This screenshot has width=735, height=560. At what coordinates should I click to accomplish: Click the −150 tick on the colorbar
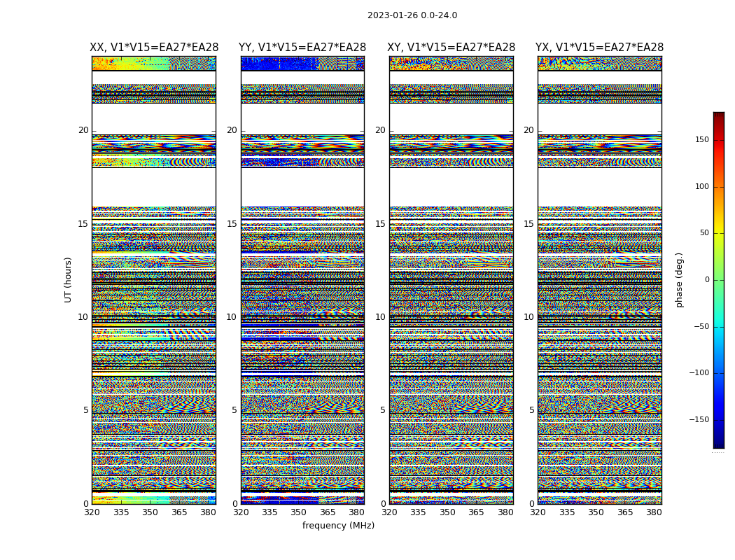point(699,419)
